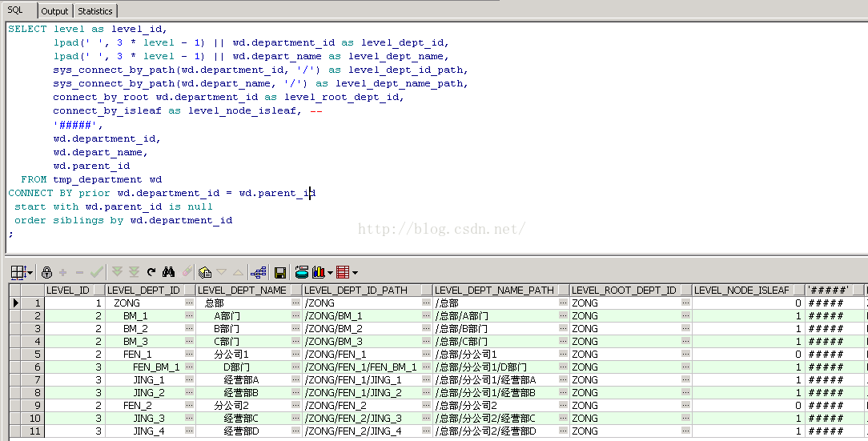Click the plus insert record icon
Viewport: 868px width, 441px height.
coord(63,272)
